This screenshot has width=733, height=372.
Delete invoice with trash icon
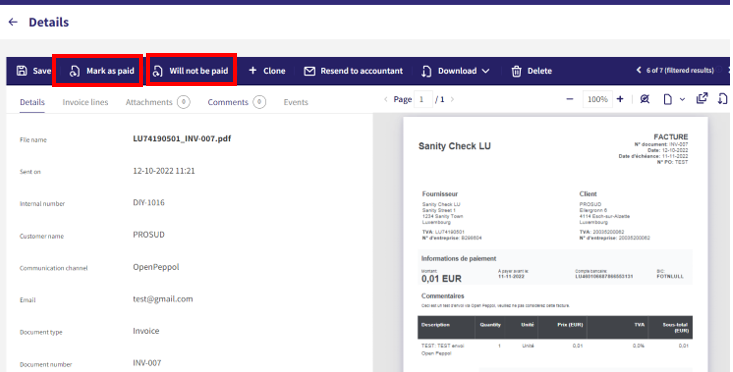pyautogui.click(x=532, y=71)
